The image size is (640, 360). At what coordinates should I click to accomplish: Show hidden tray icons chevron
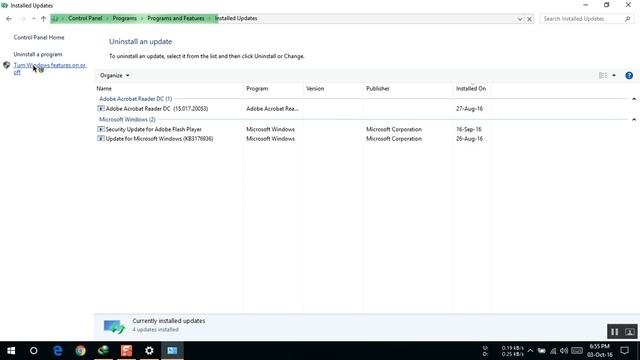530,351
